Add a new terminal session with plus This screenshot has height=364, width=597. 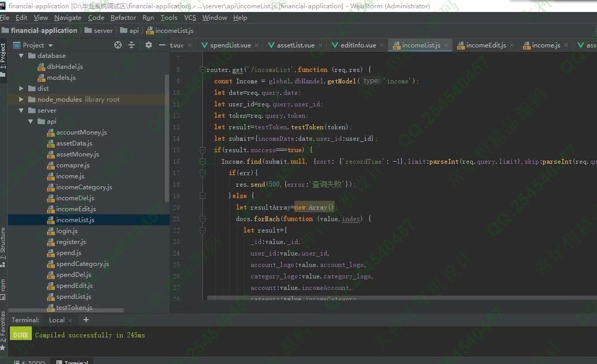click(x=86, y=320)
